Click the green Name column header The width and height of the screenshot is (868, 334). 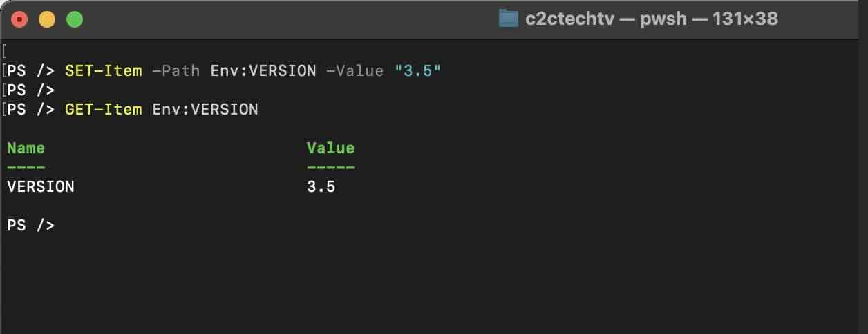[x=26, y=148]
